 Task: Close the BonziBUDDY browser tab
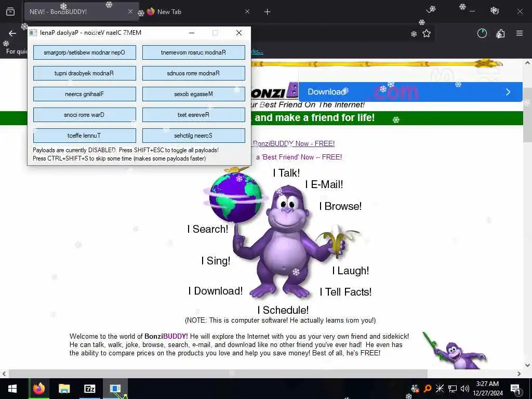130,11
